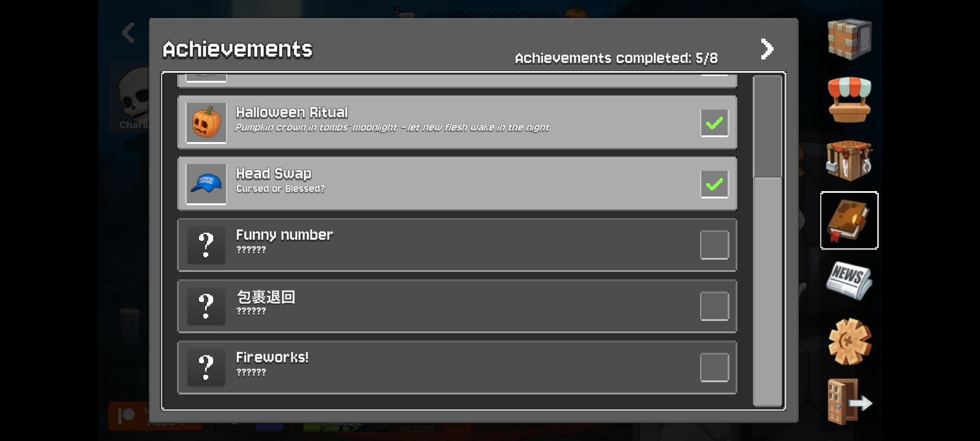
Task: Click the exit door arrow icon
Action: click(x=850, y=401)
